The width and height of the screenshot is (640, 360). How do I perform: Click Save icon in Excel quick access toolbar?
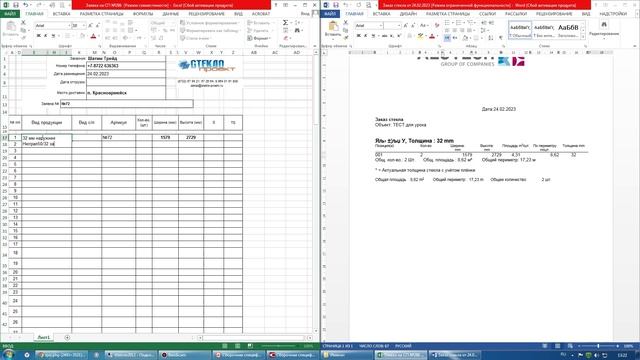(16, 5)
